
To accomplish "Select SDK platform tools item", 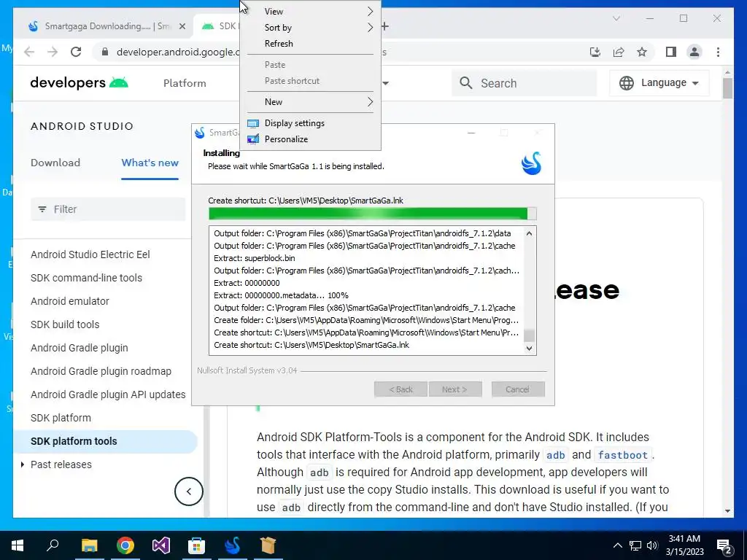I will (105, 441).
